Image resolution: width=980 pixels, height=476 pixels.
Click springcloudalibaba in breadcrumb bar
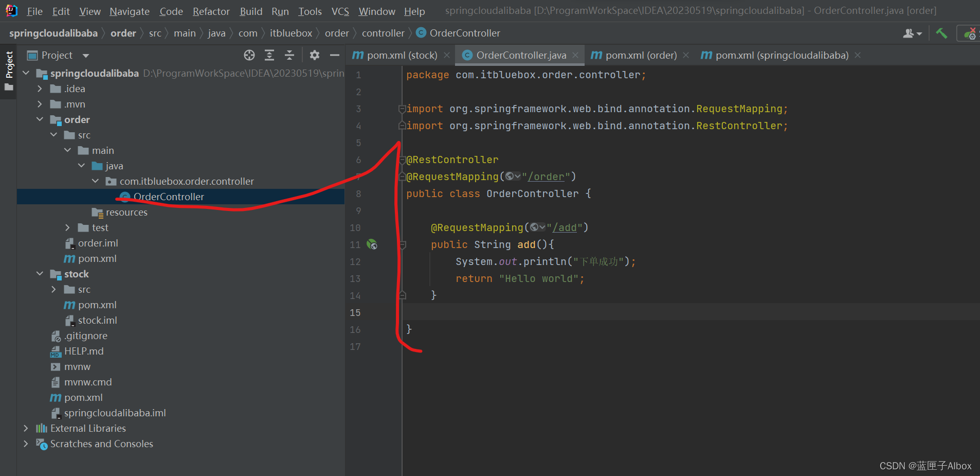(x=53, y=33)
